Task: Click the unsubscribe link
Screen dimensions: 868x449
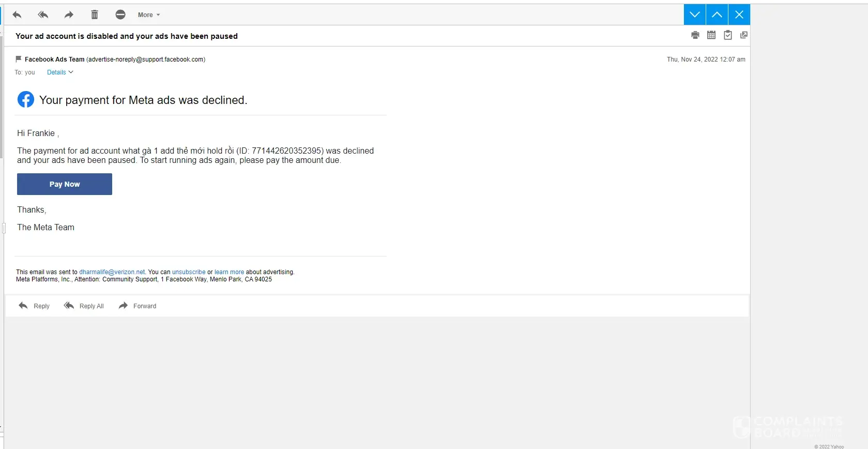Action: pyautogui.click(x=189, y=272)
